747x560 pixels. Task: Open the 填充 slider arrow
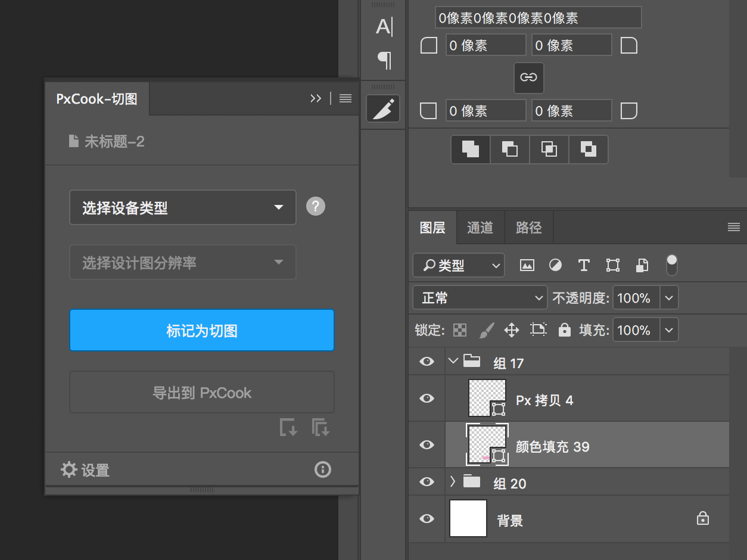pos(669,330)
